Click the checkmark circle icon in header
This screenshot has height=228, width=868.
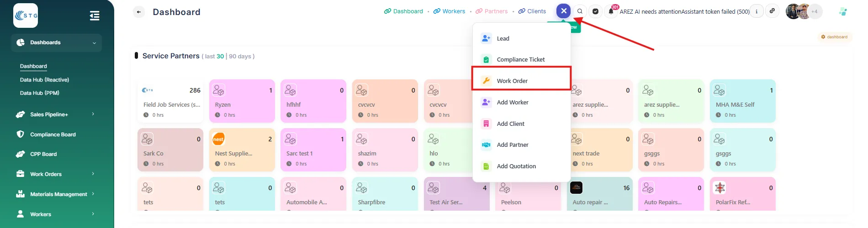(595, 11)
